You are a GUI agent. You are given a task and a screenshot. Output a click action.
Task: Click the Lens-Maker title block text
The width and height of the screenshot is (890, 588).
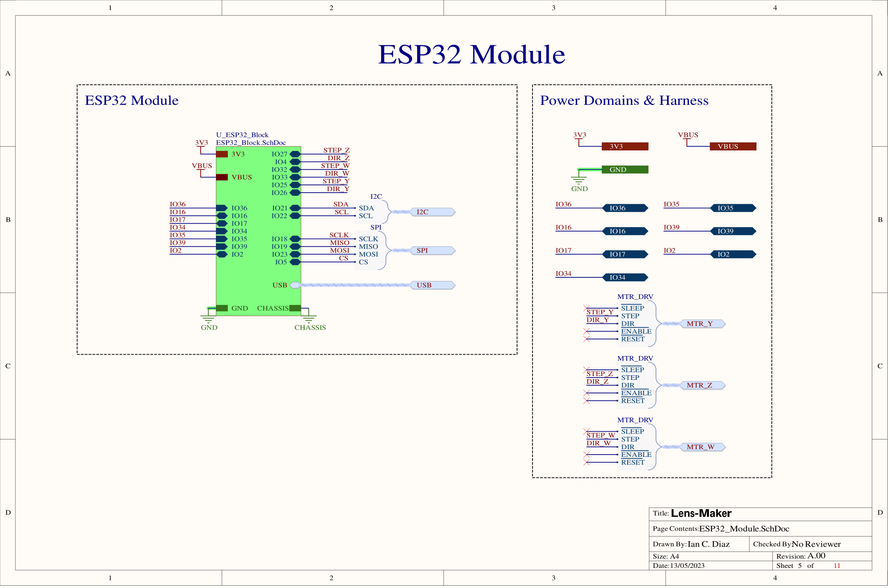pyautogui.click(x=701, y=513)
